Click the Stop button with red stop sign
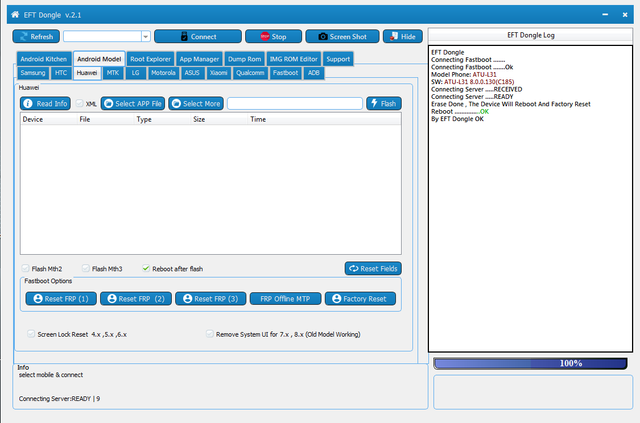Screen dimensions: 640x423 tap(273, 36)
